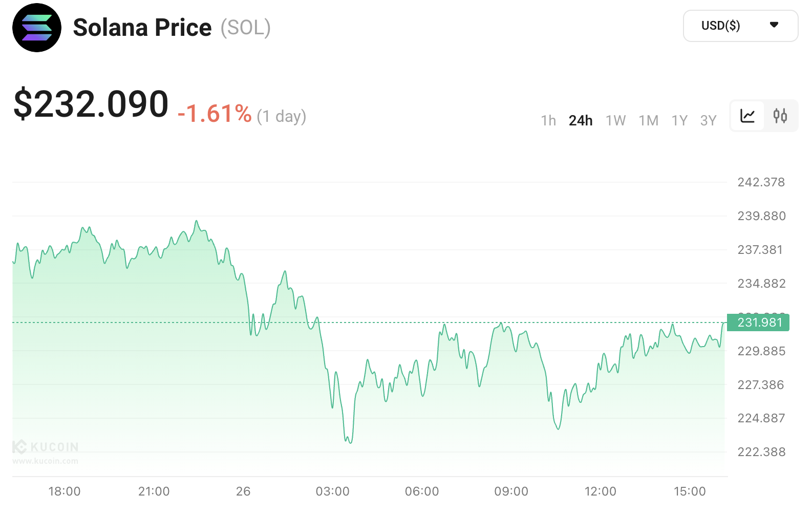Select the 24h time range
812x516 pixels.
tap(581, 121)
